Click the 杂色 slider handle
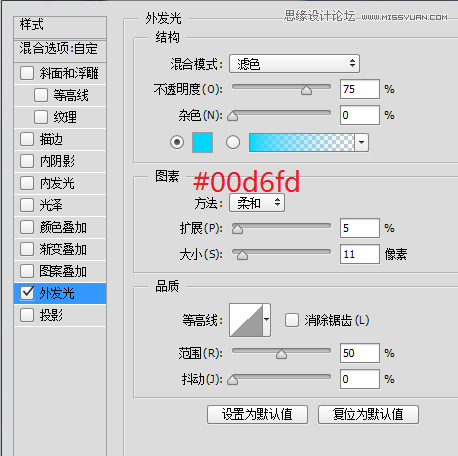 tap(233, 116)
